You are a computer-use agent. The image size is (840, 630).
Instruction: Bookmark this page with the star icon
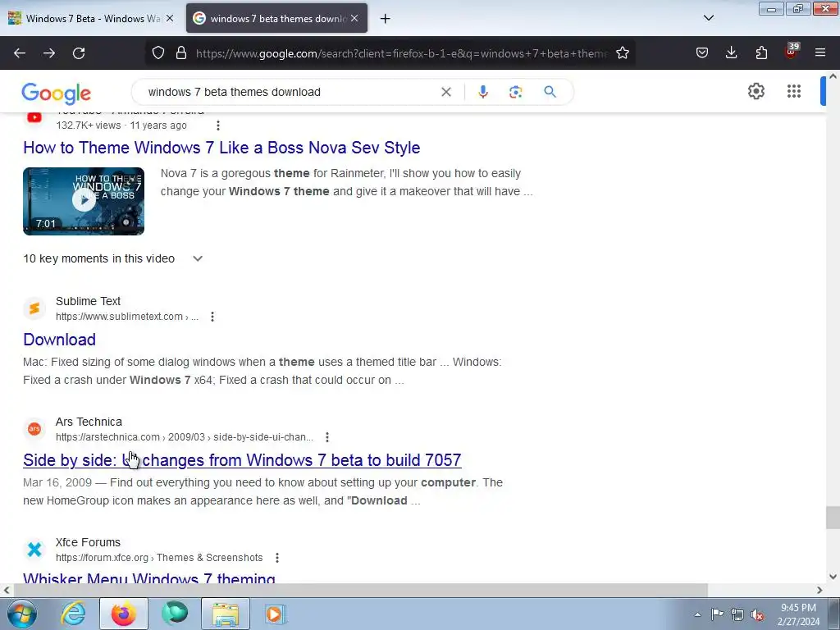click(x=622, y=53)
